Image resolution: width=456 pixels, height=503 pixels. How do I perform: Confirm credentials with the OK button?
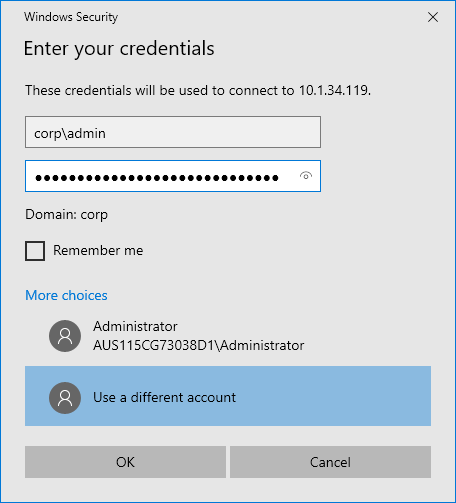(x=125, y=462)
